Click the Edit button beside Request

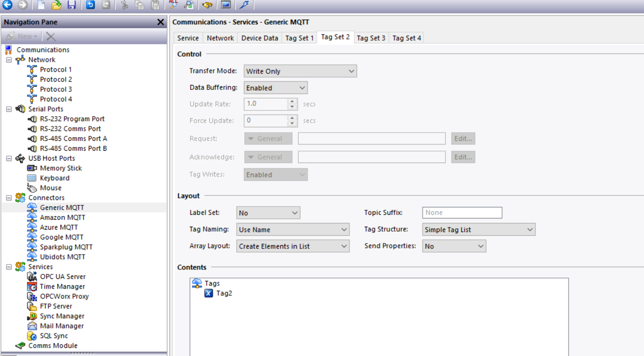coord(463,138)
